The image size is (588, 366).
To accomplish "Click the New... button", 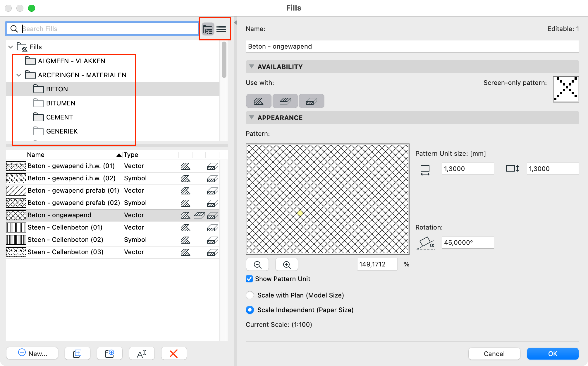I will [32, 353].
